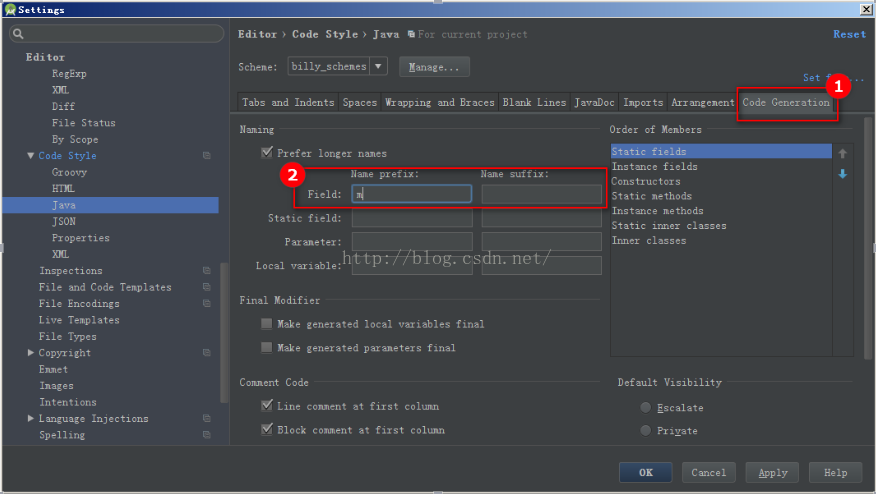Click project-level icon beside Inspections
Screen dimensions: 876x494
pos(207,270)
